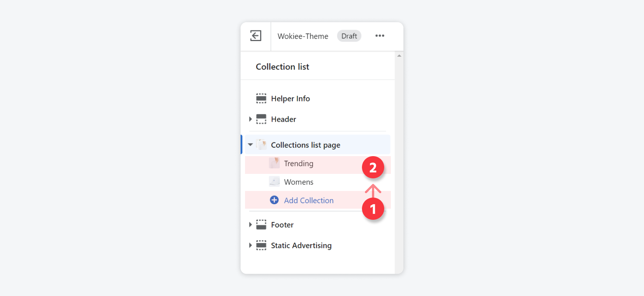The image size is (644, 296).
Task: Click the Footer section icon
Action: point(261,225)
